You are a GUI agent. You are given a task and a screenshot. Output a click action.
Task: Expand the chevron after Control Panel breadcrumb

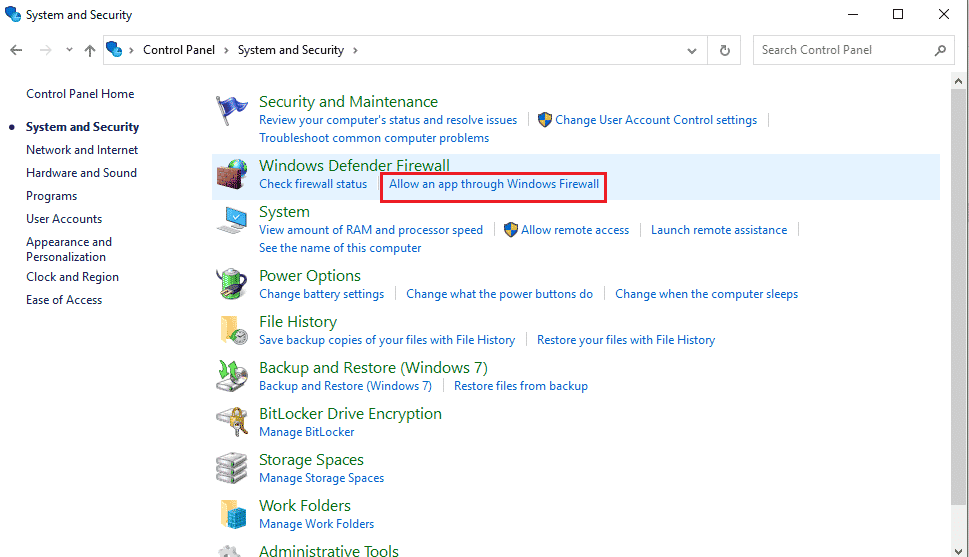click(226, 50)
